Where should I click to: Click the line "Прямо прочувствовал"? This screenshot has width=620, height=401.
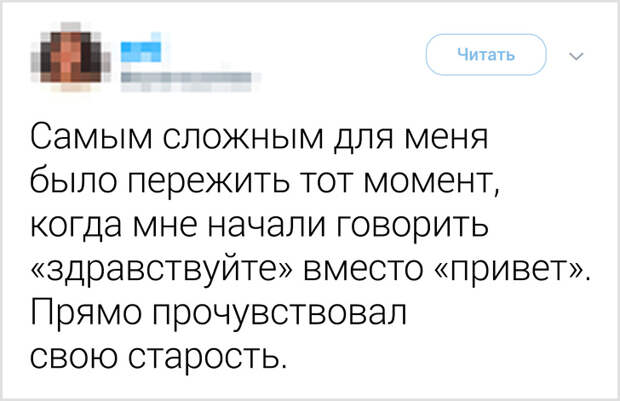[218, 312]
